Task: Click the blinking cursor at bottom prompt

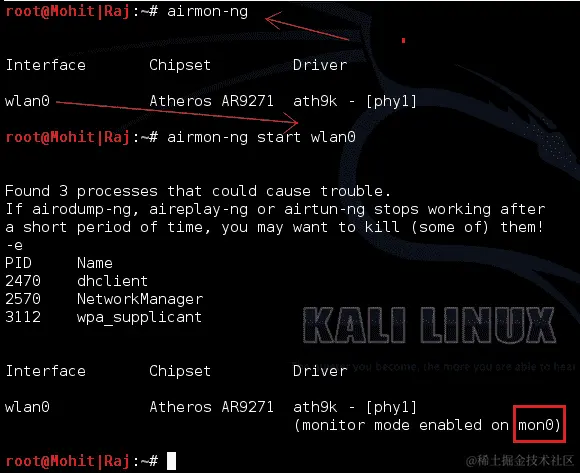Action: pyautogui.click(x=171, y=461)
